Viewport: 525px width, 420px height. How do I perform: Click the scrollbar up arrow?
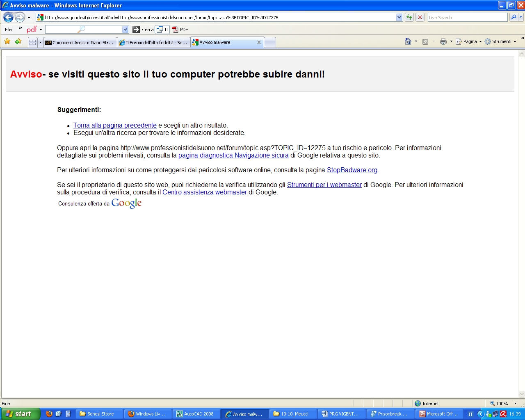(522, 54)
